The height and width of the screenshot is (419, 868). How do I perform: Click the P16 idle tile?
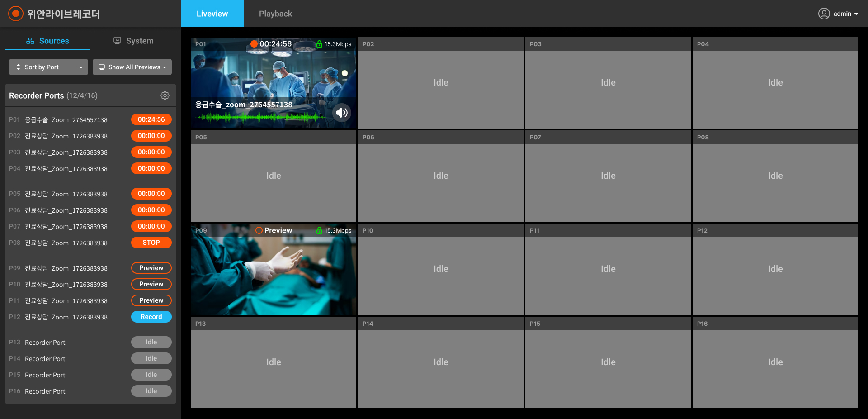pyautogui.click(x=775, y=362)
